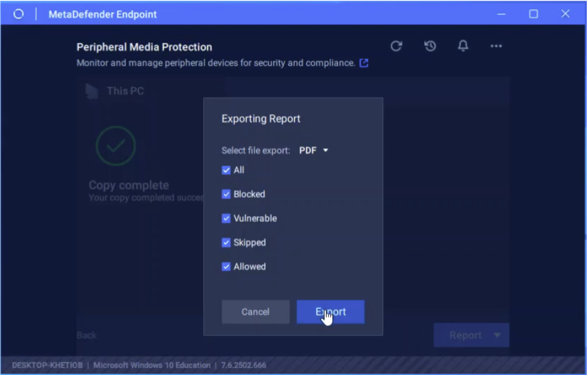Screen dimensions: 588x375
Task: Cancel the report export dialog
Action: (256, 311)
